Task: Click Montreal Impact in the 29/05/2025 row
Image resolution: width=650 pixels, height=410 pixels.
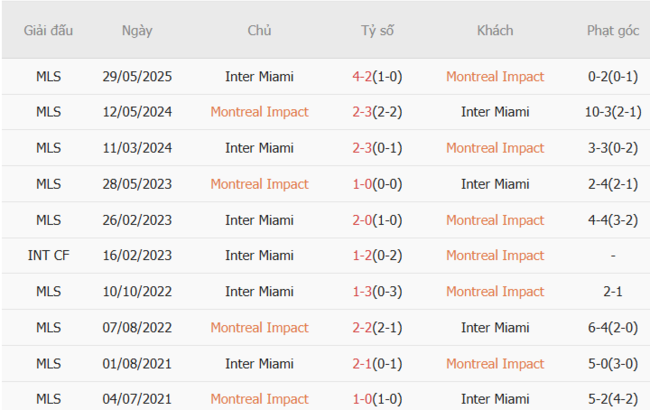Action: [495, 77]
